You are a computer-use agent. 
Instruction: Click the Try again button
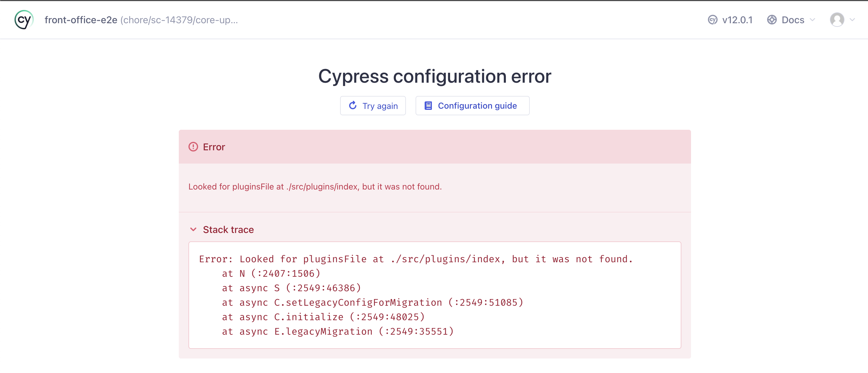coord(373,105)
